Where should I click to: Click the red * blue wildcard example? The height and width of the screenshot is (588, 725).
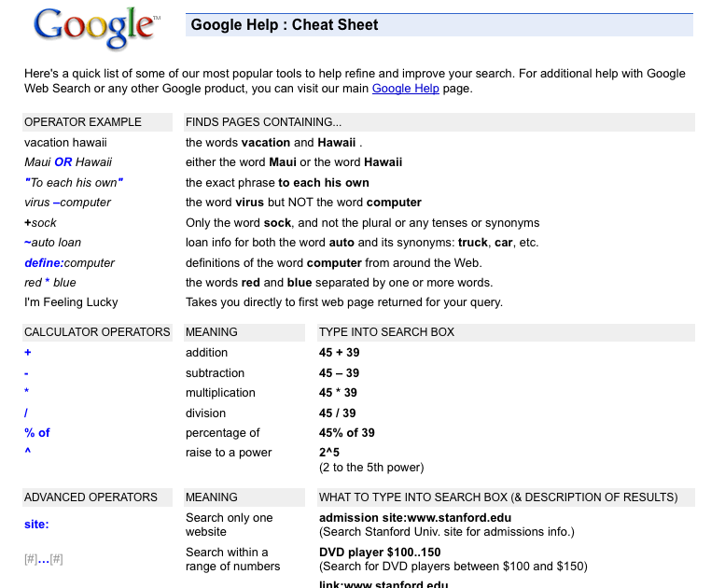tap(50, 283)
